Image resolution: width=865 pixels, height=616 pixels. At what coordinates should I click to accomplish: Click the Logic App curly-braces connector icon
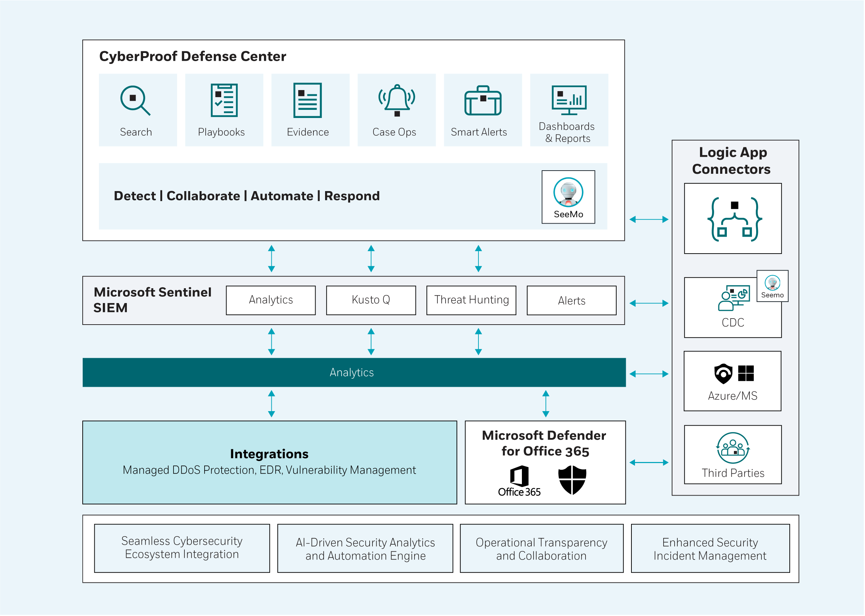coord(734,219)
